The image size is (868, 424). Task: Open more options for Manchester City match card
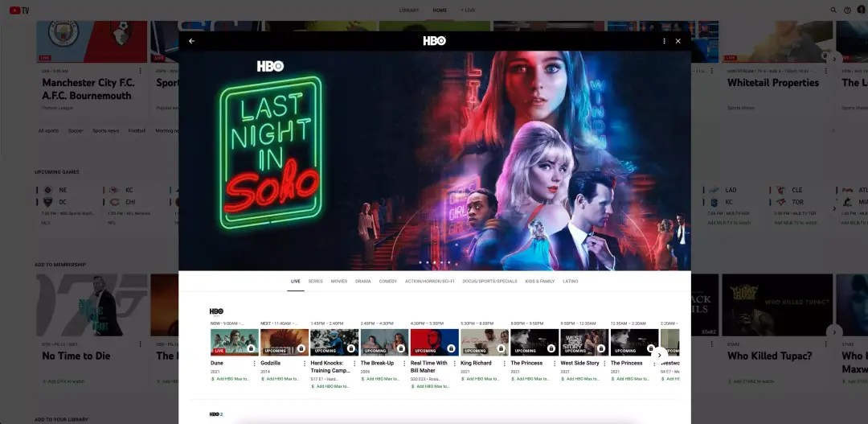(x=140, y=71)
